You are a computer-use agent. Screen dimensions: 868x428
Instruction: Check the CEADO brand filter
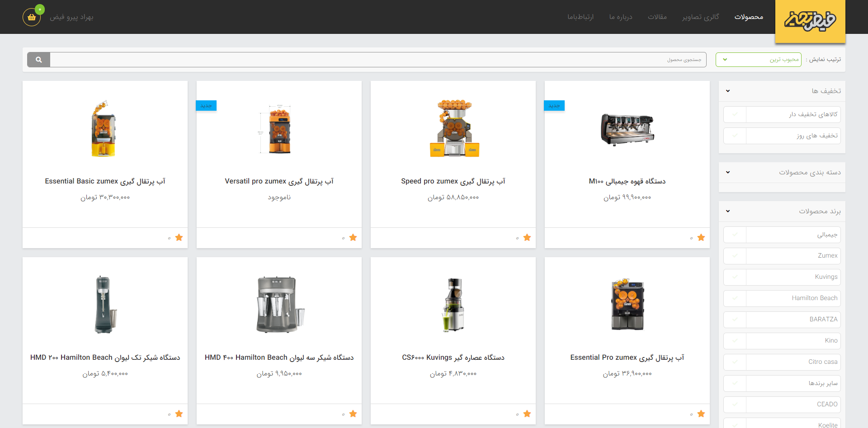click(735, 404)
